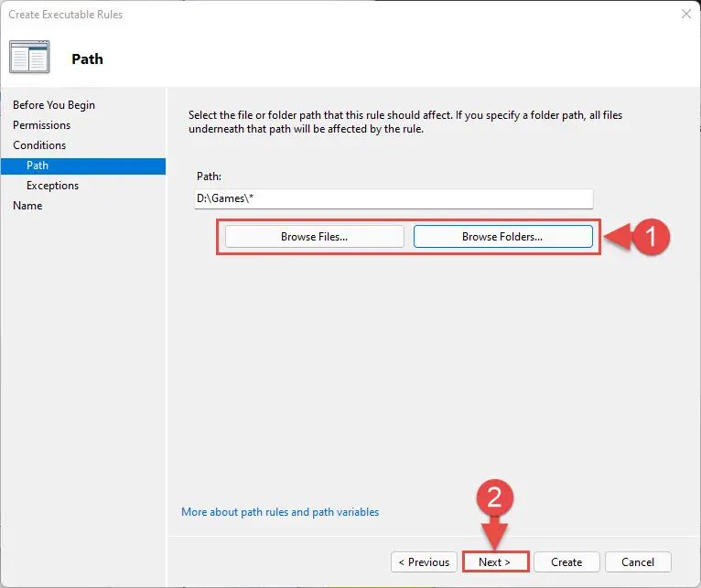Cancel the rule creation wizard
Image resolution: width=701 pixels, height=588 pixels.
[x=638, y=562]
